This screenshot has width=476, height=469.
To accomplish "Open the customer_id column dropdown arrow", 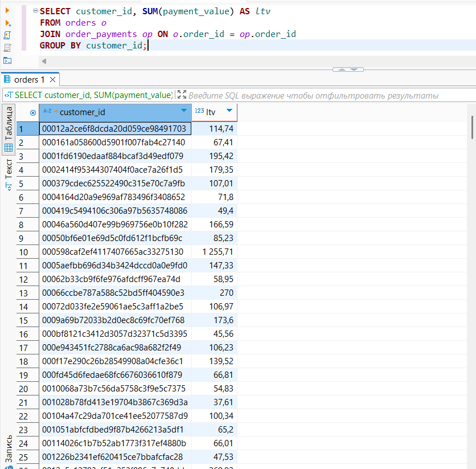I will (x=183, y=111).
